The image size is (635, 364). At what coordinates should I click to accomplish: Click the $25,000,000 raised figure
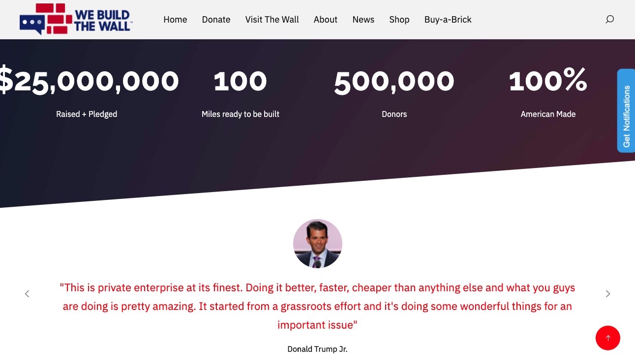pos(89,81)
